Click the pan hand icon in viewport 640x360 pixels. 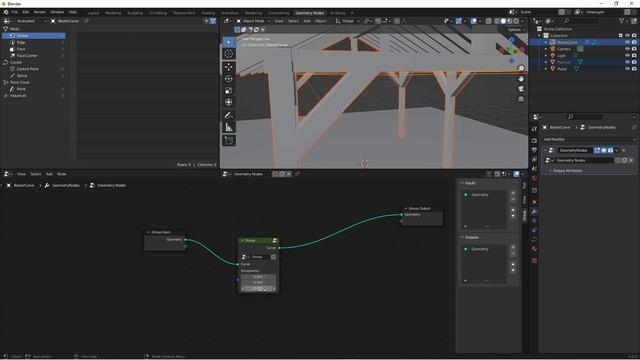(x=521, y=79)
